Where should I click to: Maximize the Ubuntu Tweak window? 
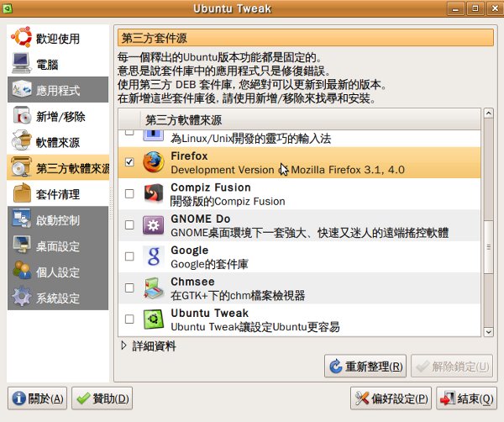tap(475, 8)
